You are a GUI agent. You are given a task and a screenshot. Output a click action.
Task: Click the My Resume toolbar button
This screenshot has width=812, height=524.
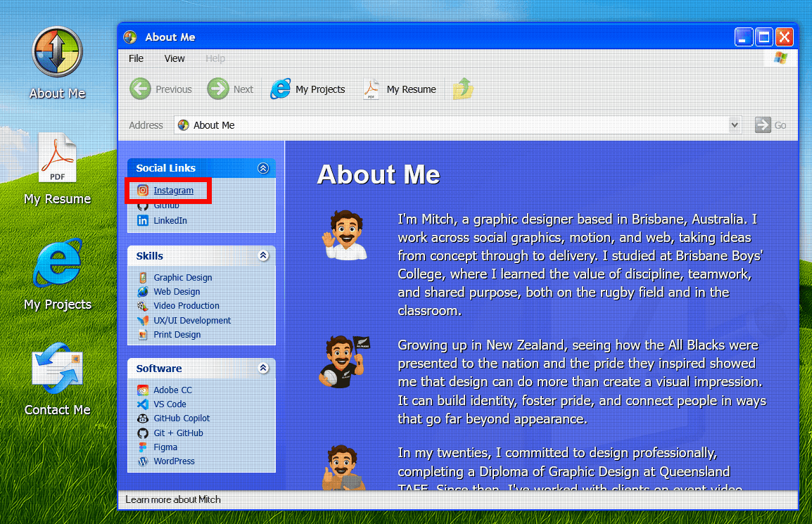pyautogui.click(x=400, y=89)
